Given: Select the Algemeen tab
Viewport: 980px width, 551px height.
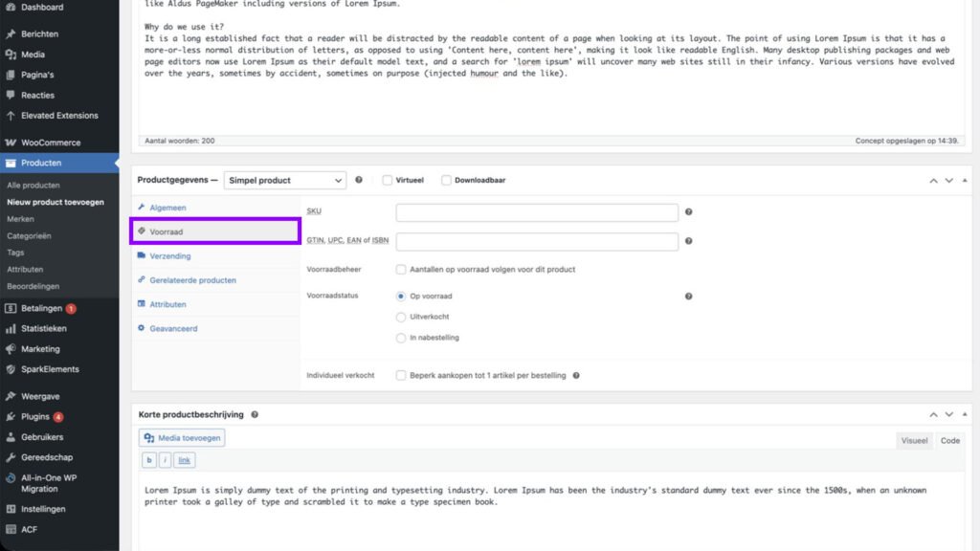Looking at the screenshot, I should [x=167, y=208].
